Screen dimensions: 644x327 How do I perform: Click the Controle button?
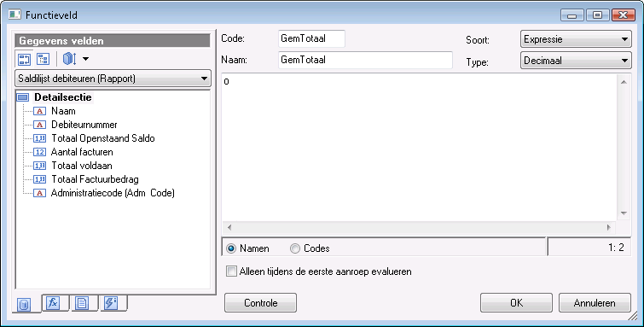pyautogui.click(x=260, y=303)
